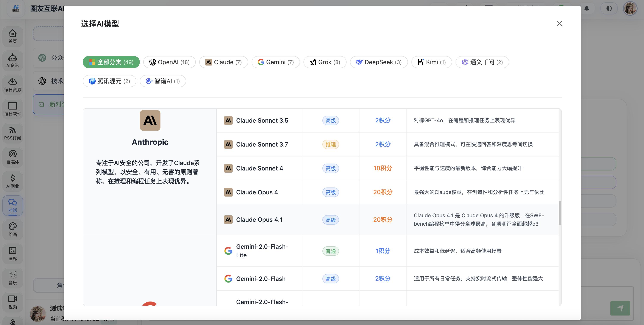This screenshot has height=325, width=644.
Task: Open RSS订阅 in the left sidebar
Action: click(13, 133)
